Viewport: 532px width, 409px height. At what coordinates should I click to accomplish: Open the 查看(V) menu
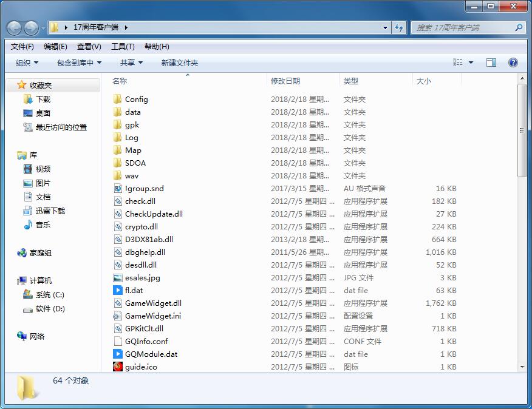point(89,47)
